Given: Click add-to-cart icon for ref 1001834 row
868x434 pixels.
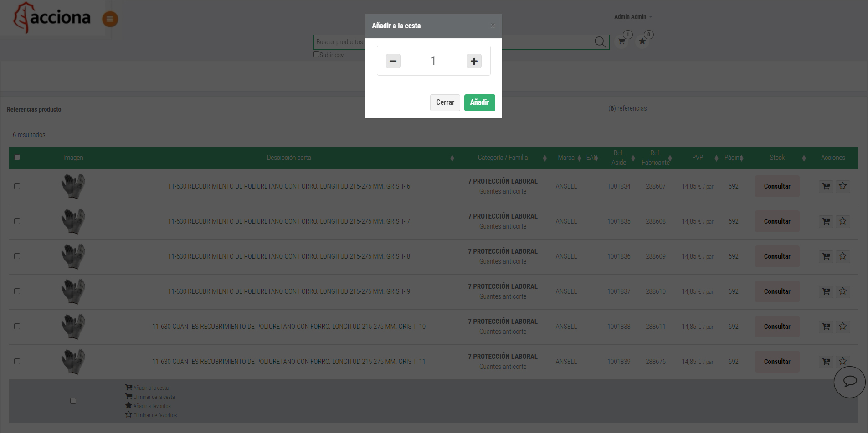Looking at the screenshot, I should (826, 186).
